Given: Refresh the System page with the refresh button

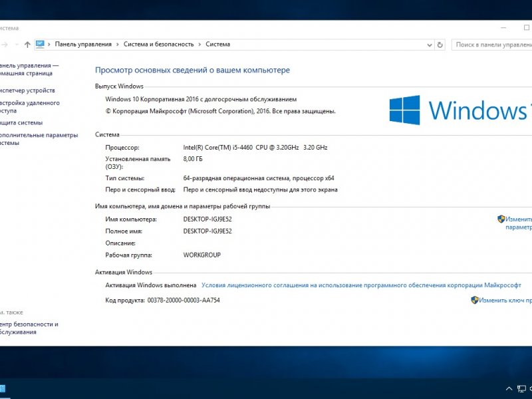Looking at the screenshot, I should (440, 45).
